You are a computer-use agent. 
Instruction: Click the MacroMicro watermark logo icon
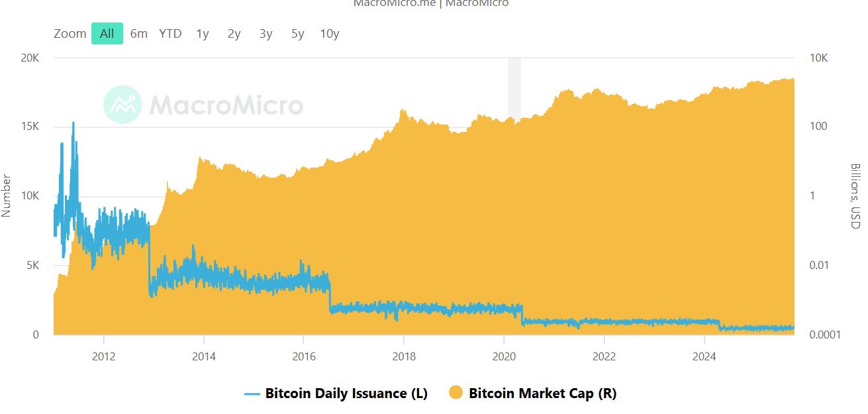(122, 103)
